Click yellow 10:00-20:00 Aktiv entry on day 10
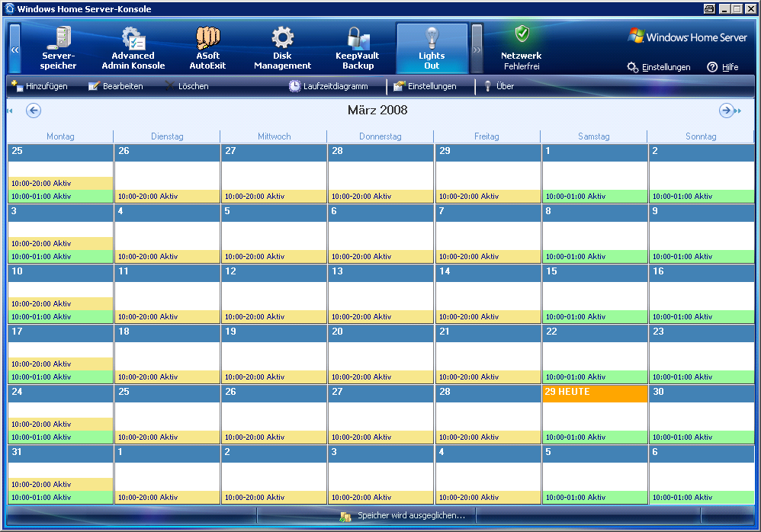The image size is (761, 532). click(x=61, y=303)
